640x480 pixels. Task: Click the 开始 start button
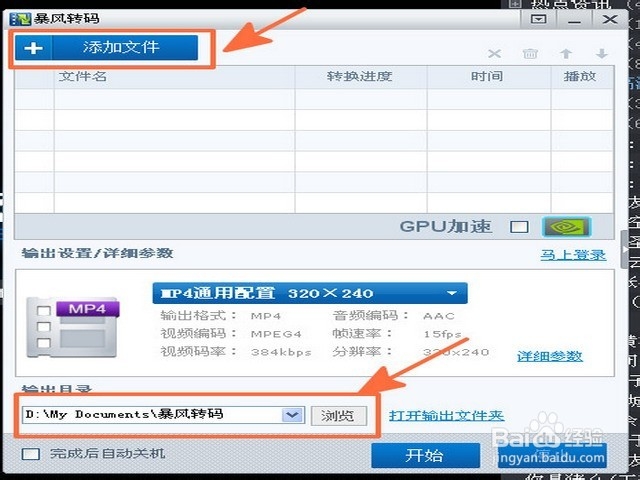point(425,455)
